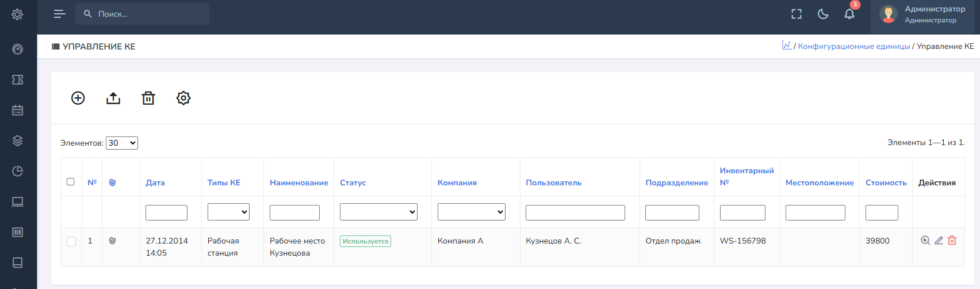Screen dimensions: 980x289
Task: Open the Компания filter dropdown
Action: click(471, 212)
